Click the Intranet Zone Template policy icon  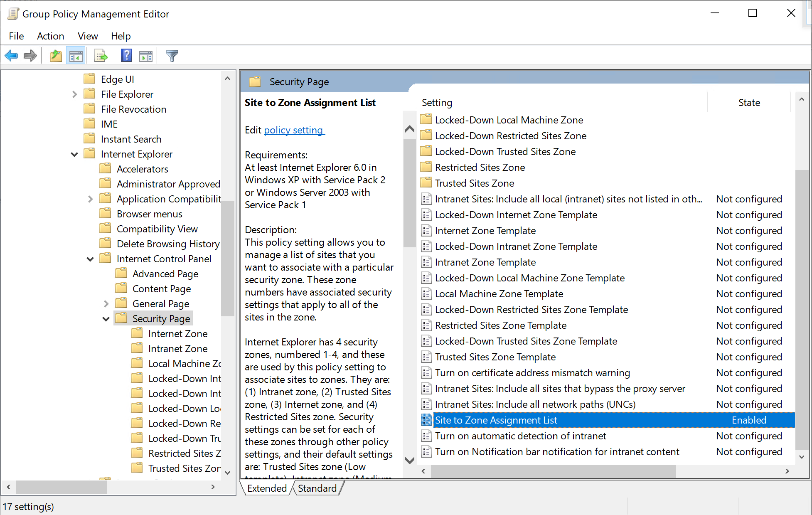click(426, 262)
